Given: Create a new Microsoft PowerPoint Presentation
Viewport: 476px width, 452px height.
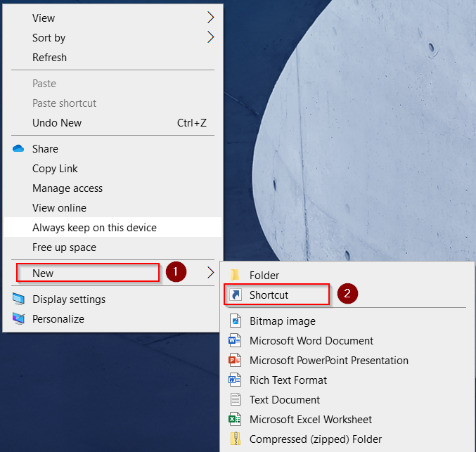Looking at the screenshot, I should (x=347, y=361).
